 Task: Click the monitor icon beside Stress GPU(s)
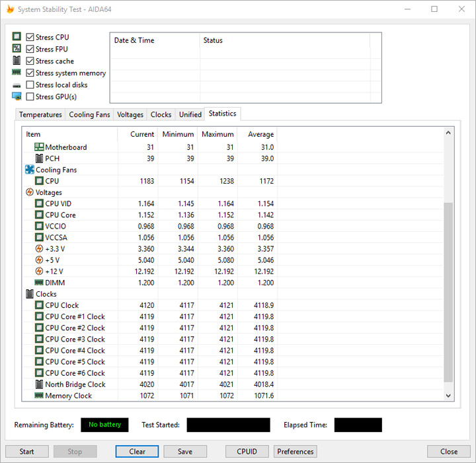(17, 96)
